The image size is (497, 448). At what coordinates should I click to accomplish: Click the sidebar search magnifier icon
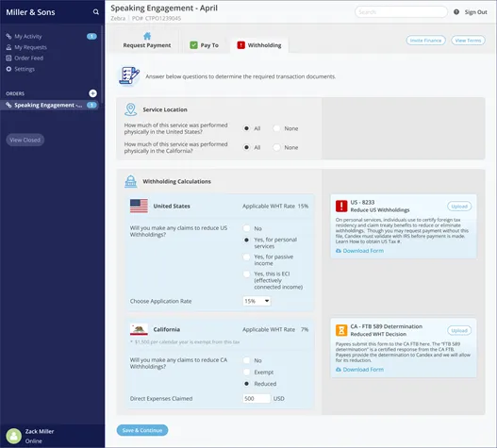point(96,12)
